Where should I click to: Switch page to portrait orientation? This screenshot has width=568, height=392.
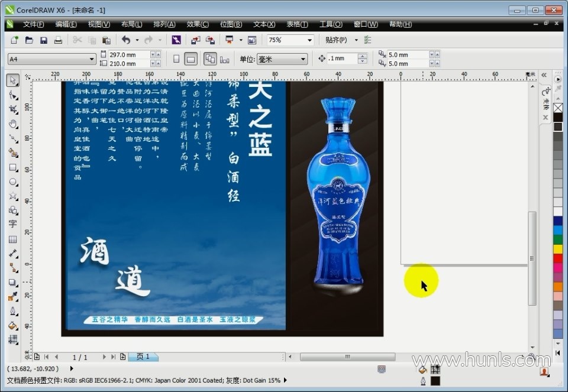pyautogui.click(x=176, y=59)
